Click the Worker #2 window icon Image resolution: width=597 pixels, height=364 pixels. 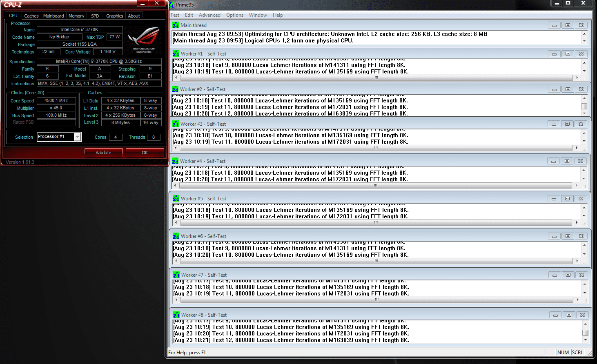coord(175,89)
